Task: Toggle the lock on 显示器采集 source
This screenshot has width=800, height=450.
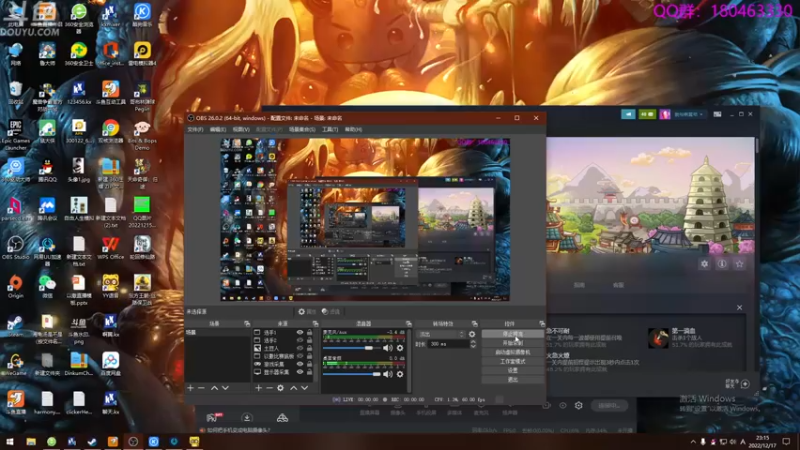Action: (309, 372)
